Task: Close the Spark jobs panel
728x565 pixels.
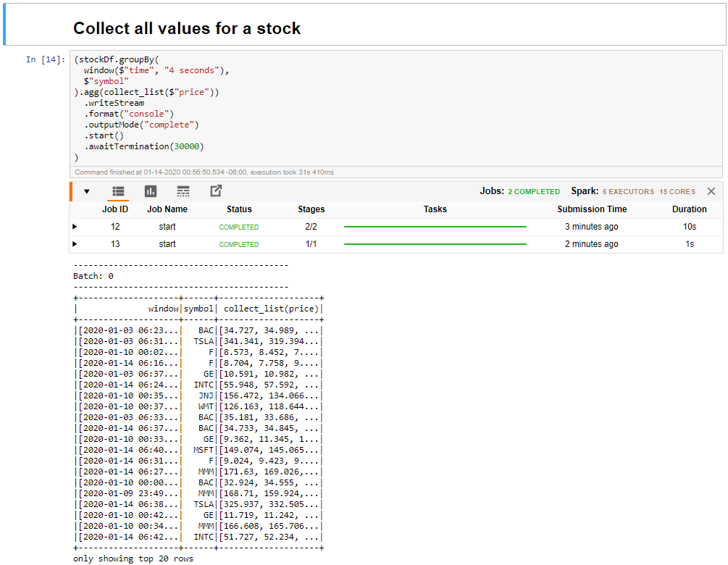Action: 711,191
